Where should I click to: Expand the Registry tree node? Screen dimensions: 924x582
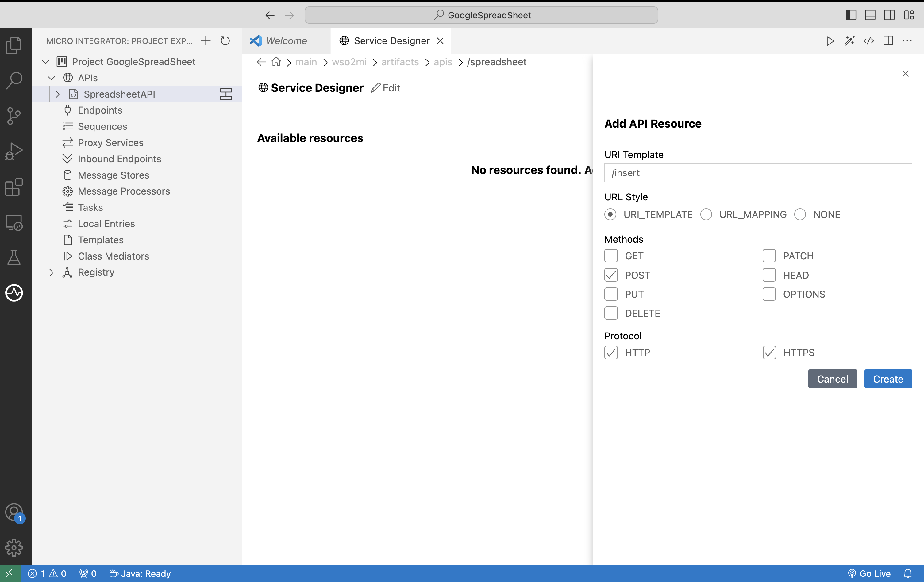52,272
